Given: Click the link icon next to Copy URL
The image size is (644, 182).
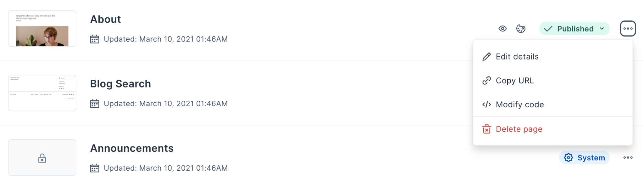Looking at the screenshot, I should (x=486, y=81).
